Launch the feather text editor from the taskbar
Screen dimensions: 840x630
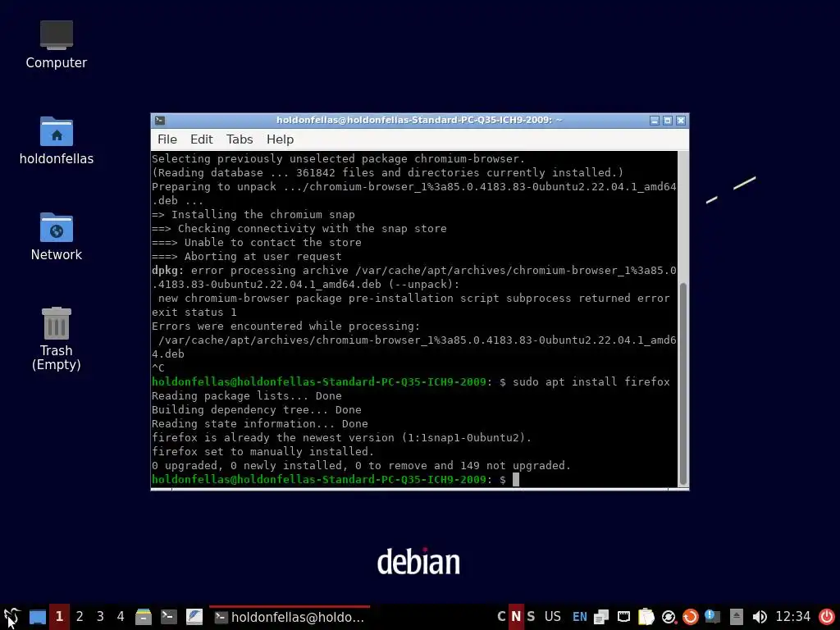(194, 617)
